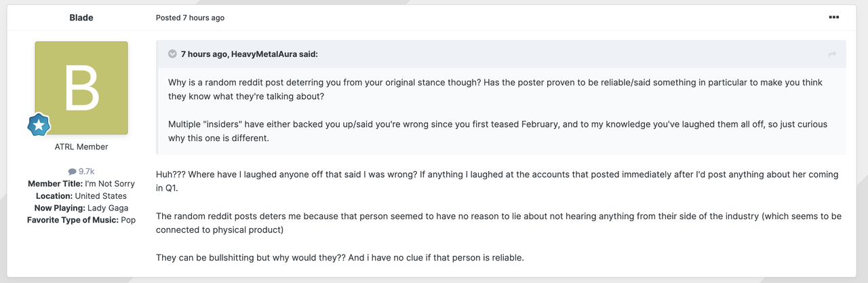Click the share arrow icon in quote header
This screenshot has width=868, height=283.
point(832,54)
